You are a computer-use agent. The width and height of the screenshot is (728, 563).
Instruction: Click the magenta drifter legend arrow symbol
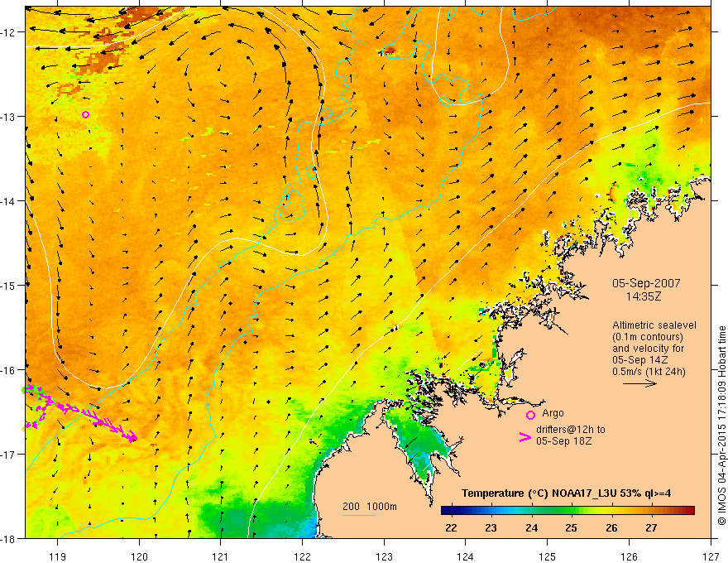(525, 437)
